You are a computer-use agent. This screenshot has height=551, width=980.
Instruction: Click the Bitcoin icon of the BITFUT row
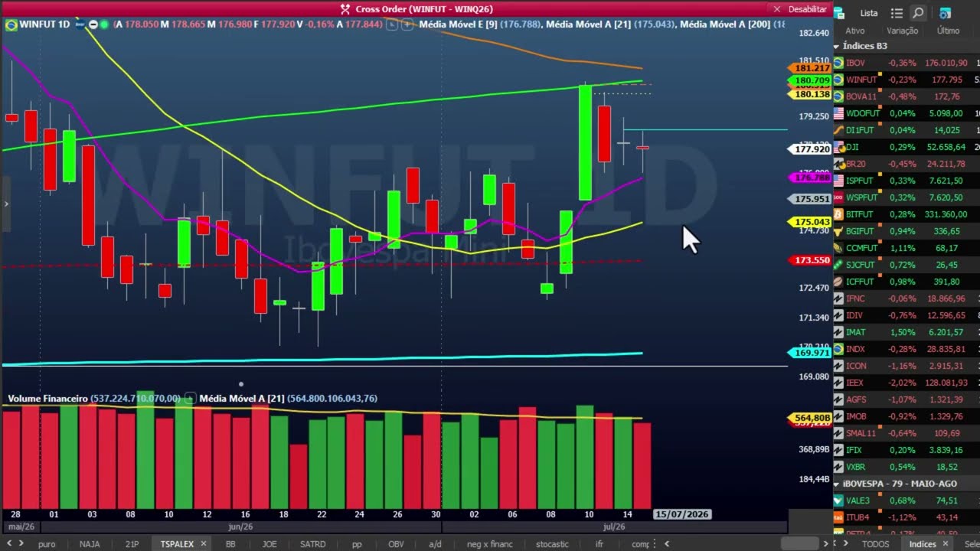(x=838, y=214)
